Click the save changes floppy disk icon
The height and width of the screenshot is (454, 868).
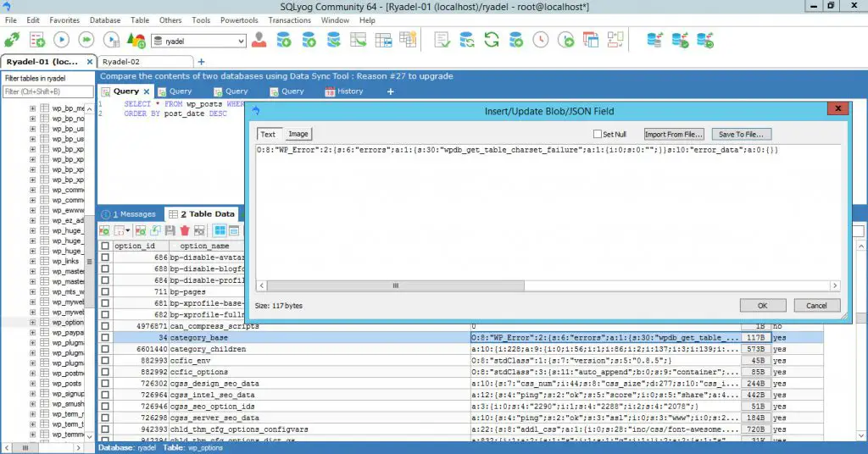coord(170,230)
